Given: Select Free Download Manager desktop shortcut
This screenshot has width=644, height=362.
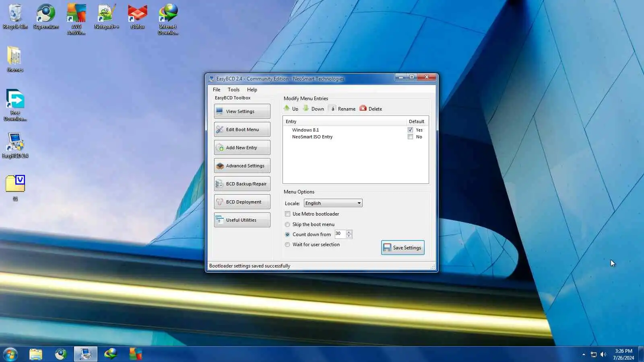Looking at the screenshot, I should click(x=15, y=105).
